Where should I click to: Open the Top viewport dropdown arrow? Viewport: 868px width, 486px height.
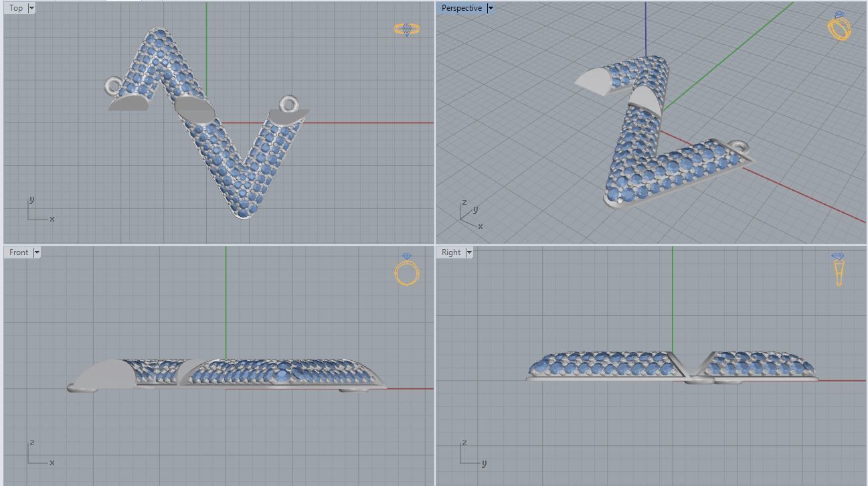point(31,8)
